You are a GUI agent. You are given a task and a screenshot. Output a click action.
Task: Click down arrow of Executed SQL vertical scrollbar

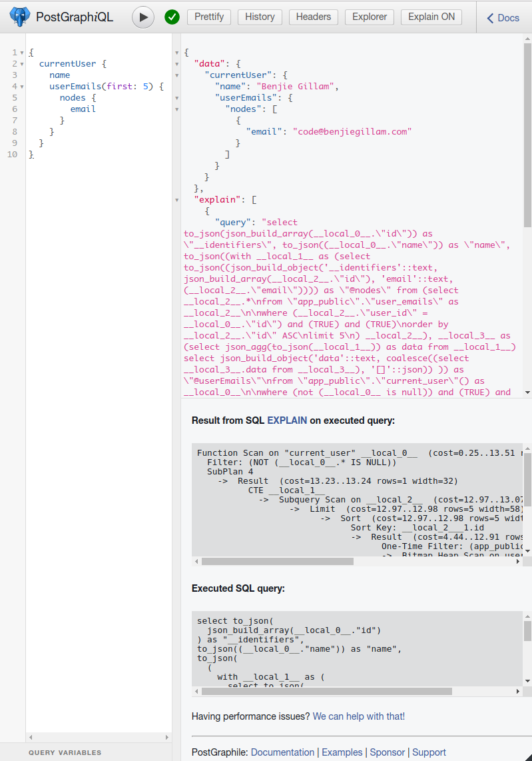[x=527, y=682]
